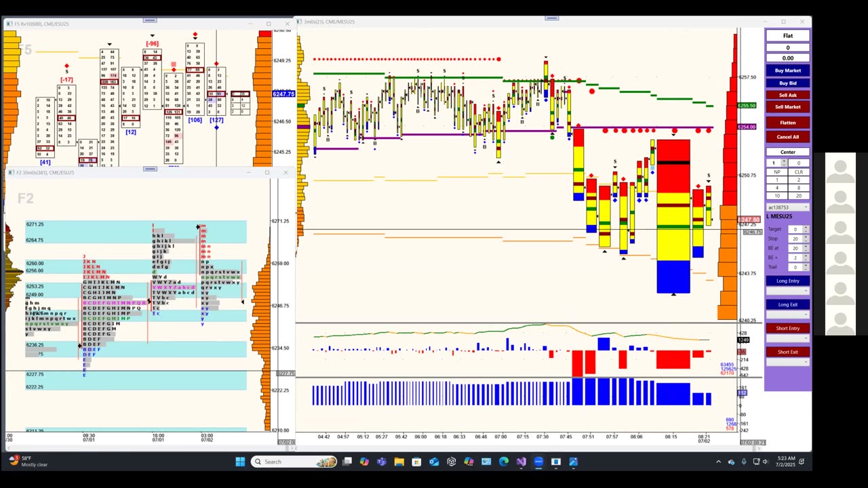Image resolution: width=868 pixels, height=488 pixels.
Task: Click the 6271.25 level in F2 window
Action: pos(35,224)
